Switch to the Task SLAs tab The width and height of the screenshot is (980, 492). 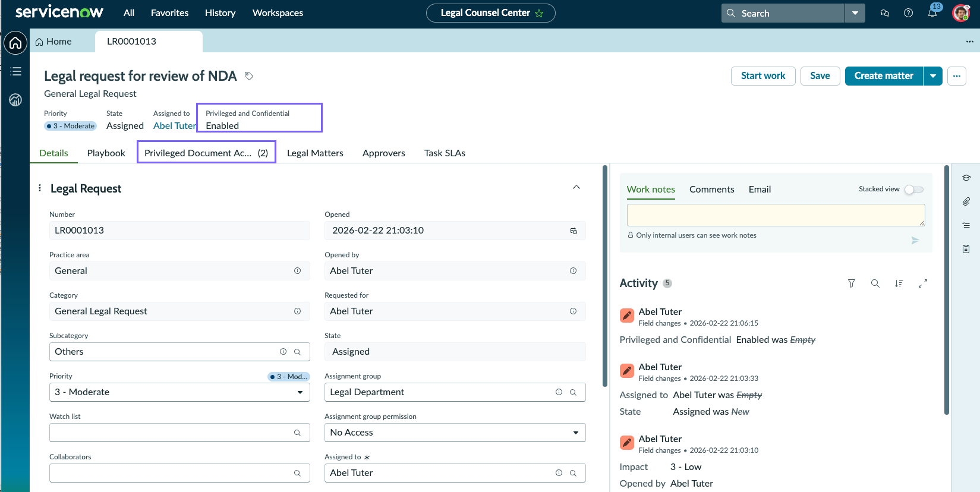[445, 153]
